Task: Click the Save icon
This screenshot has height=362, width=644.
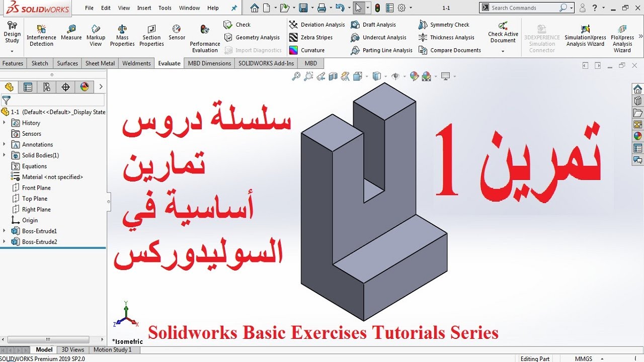Action: pyautogui.click(x=303, y=8)
